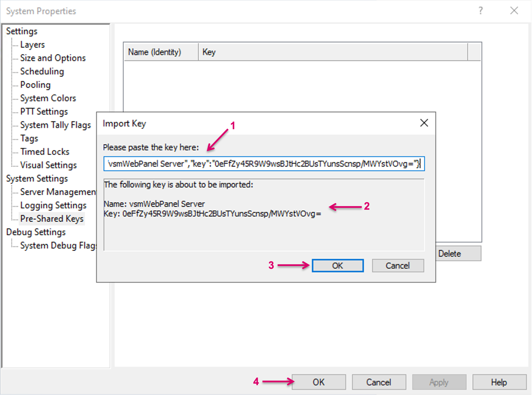This screenshot has width=532, height=395.
Task: Select Scheduling tree item
Action: (42, 71)
